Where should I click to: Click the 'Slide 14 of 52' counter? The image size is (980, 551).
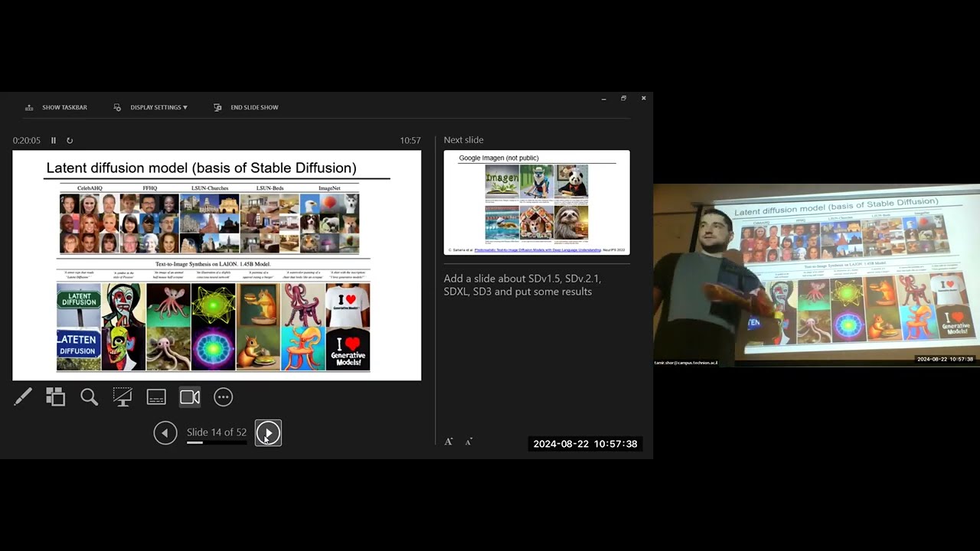point(217,432)
